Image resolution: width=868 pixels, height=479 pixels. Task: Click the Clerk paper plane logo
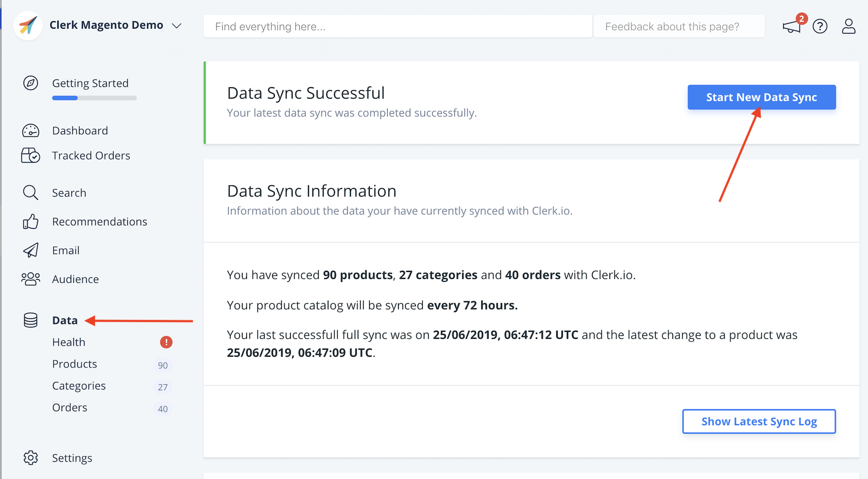[x=28, y=26]
